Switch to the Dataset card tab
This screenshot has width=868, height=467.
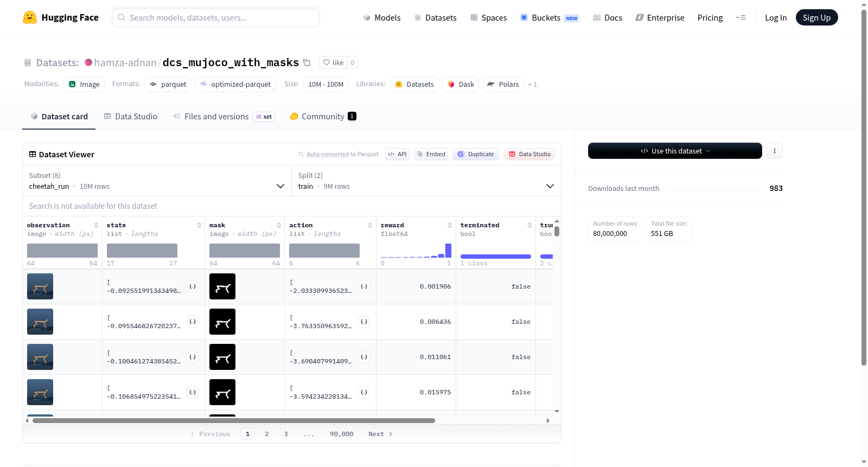click(59, 116)
